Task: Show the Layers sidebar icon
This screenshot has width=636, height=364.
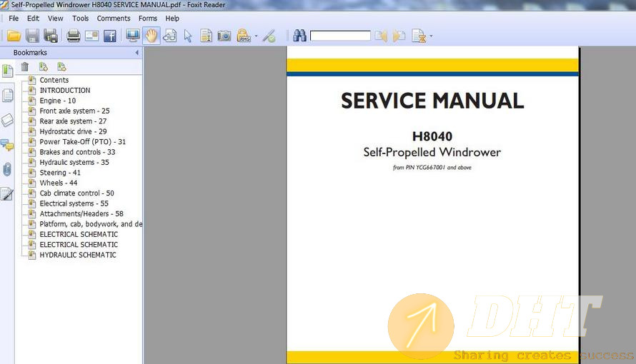Action: (x=8, y=120)
